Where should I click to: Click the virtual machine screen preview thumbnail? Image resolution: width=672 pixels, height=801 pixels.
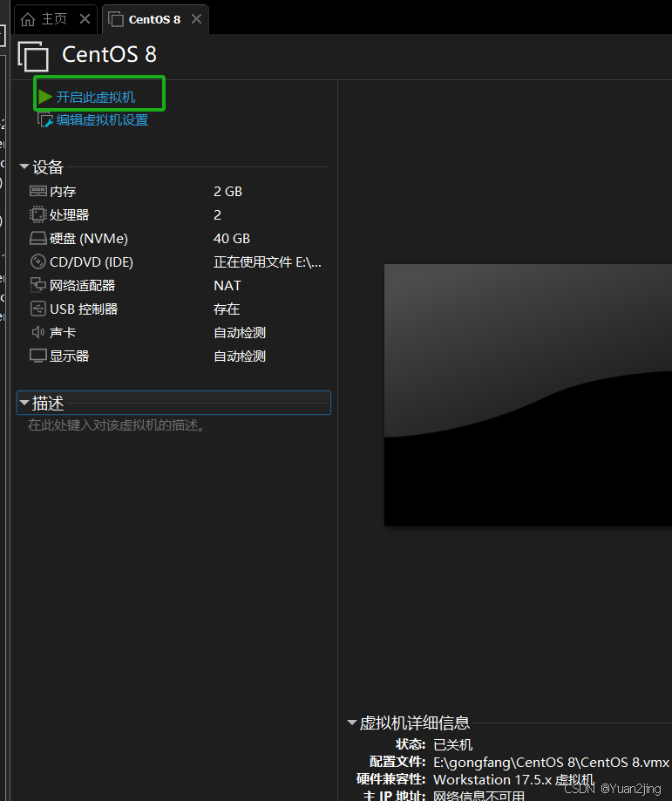(528, 395)
